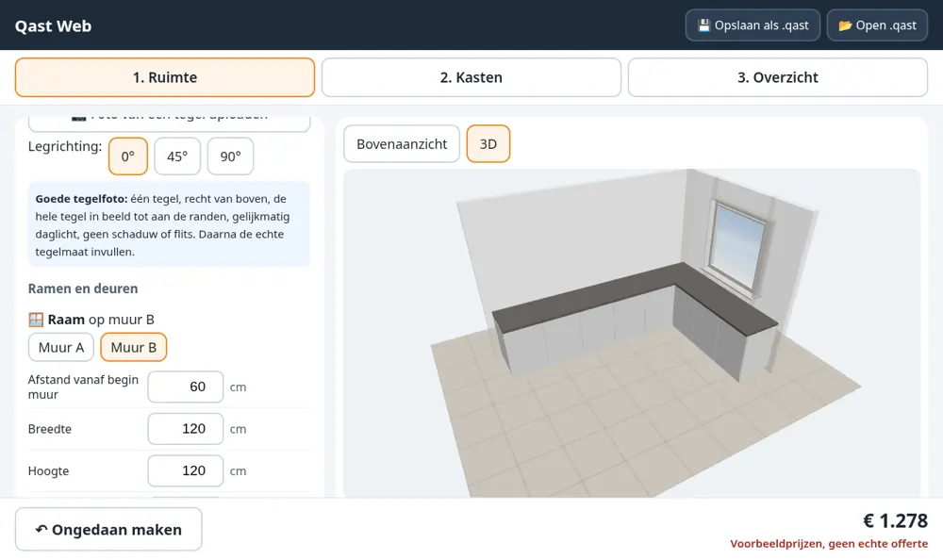Viewport: 943px width, 560px height.
Task: Click the Opslaan als .qast button
Action: pyautogui.click(x=753, y=25)
